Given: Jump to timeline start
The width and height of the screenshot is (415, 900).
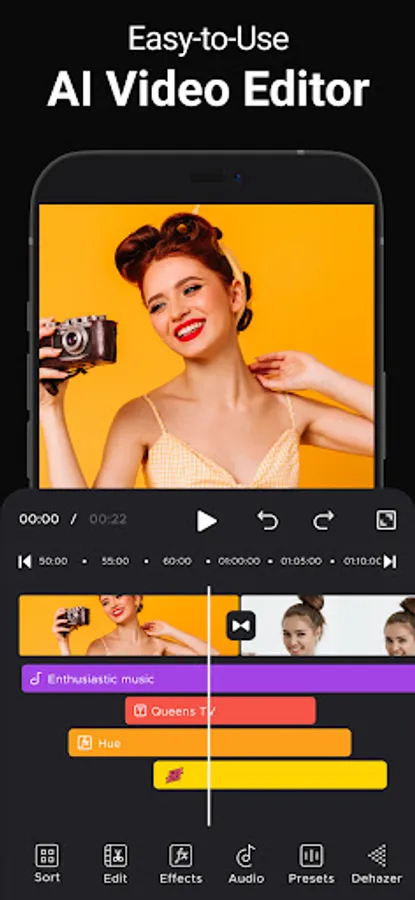Looking at the screenshot, I should (x=24, y=561).
